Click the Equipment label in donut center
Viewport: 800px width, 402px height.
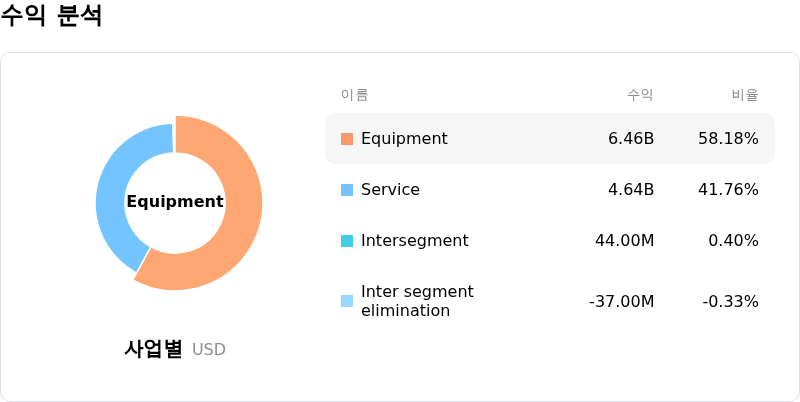tap(175, 202)
